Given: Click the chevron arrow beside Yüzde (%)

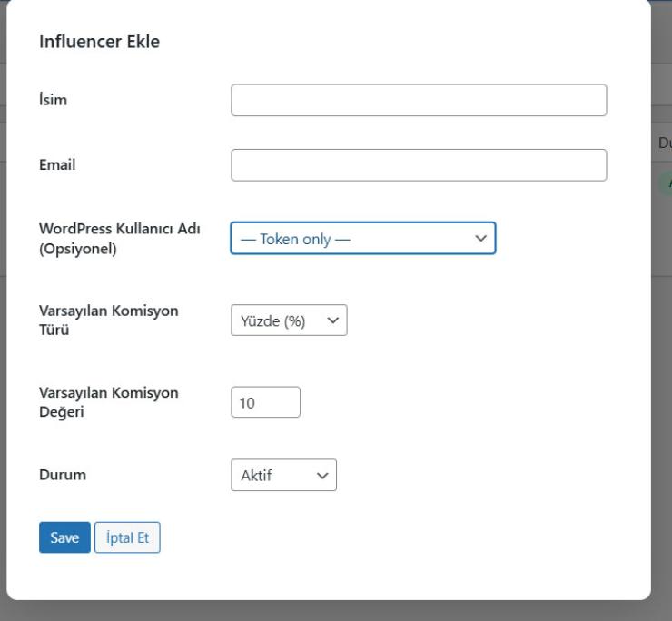Looking at the screenshot, I should click(x=332, y=320).
